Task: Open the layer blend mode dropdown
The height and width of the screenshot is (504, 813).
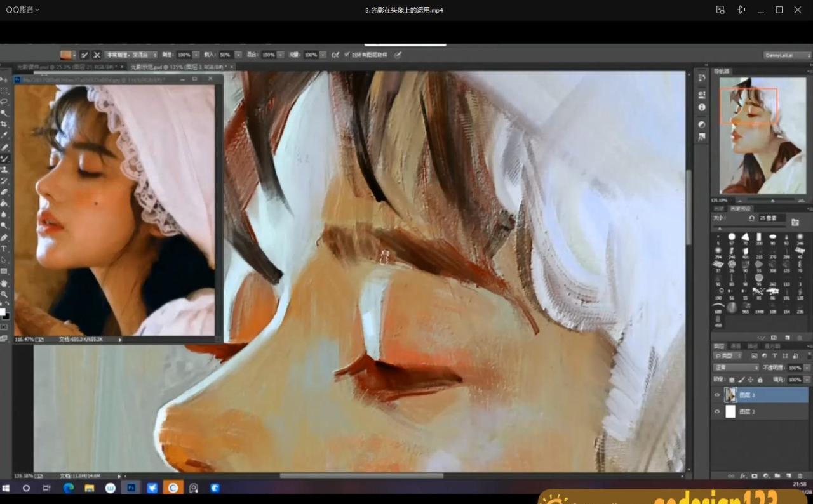Action: [x=736, y=368]
